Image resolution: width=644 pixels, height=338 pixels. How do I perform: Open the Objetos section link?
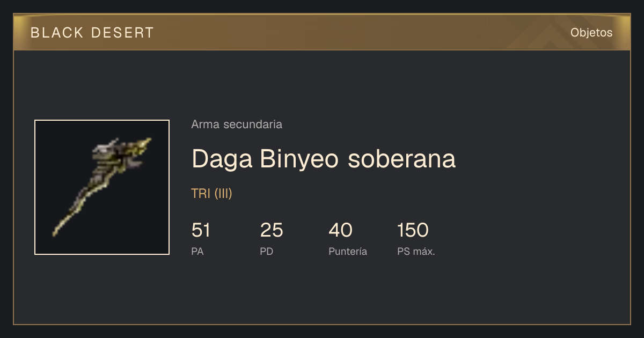(591, 32)
